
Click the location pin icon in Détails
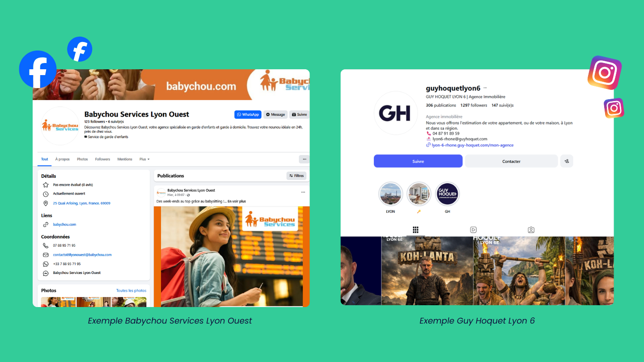(46, 203)
